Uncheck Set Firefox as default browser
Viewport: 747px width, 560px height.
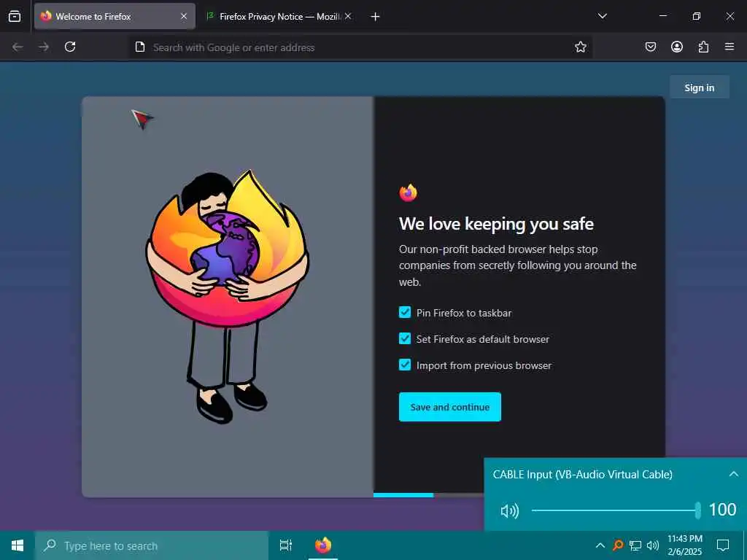pos(405,338)
